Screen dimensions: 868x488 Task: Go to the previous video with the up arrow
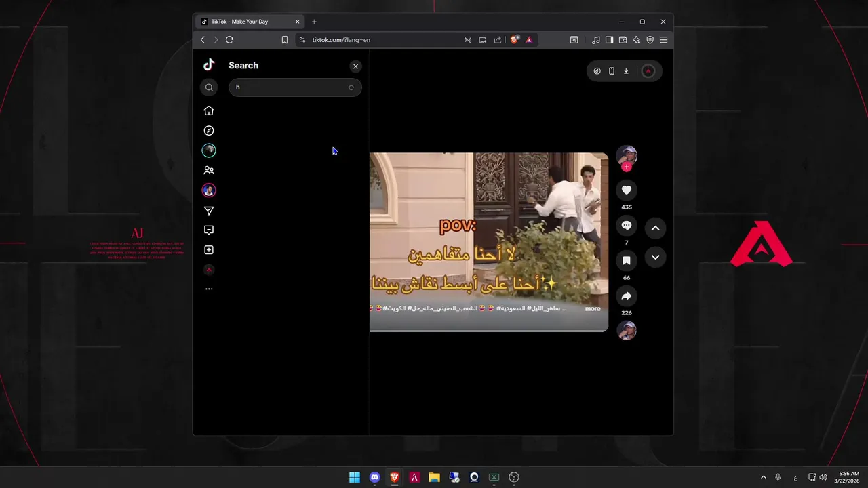pos(655,228)
